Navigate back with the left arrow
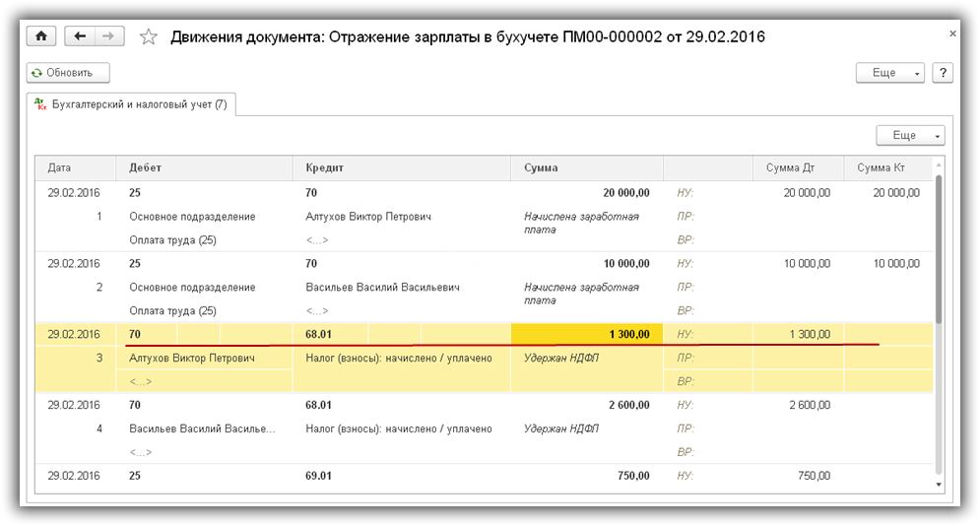Viewport: 980px width, 526px height. tap(80, 36)
